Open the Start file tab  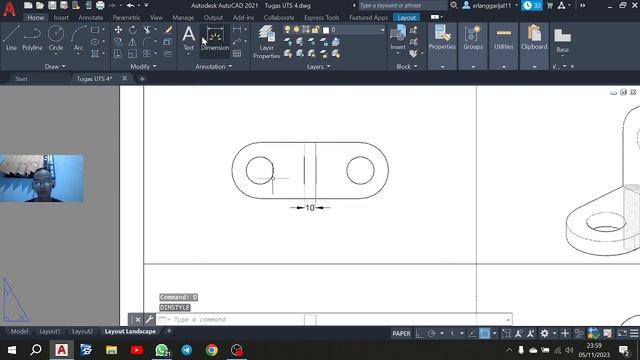click(21, 79)
